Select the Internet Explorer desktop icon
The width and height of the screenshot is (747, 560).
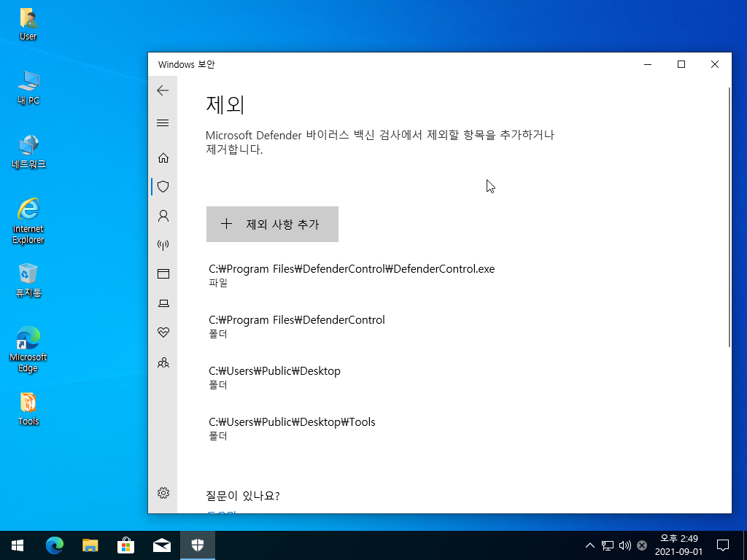click(28, 221)
